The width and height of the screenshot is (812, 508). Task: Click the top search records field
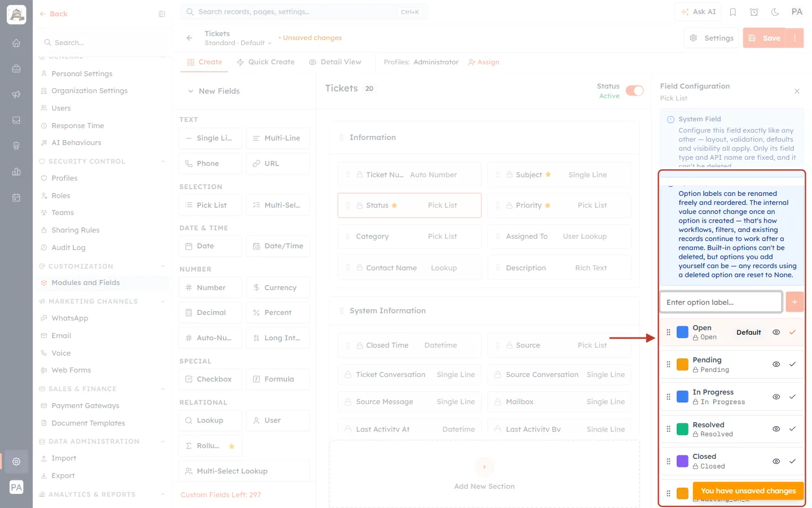click(304, 12)
